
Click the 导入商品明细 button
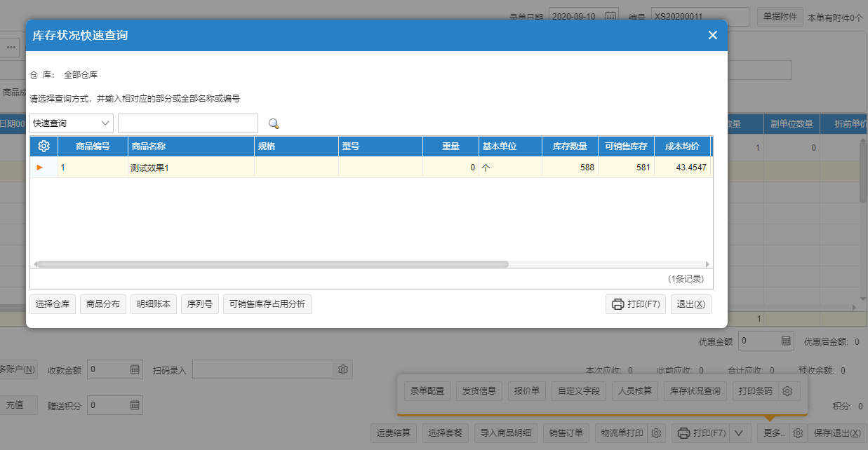506,433
